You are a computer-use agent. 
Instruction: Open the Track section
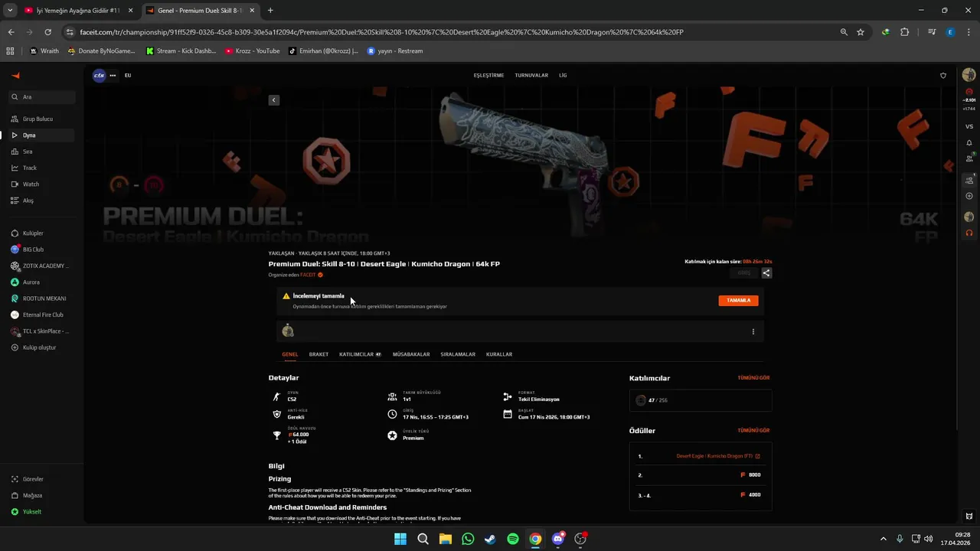pyautogui.click(x=41, y=168)
